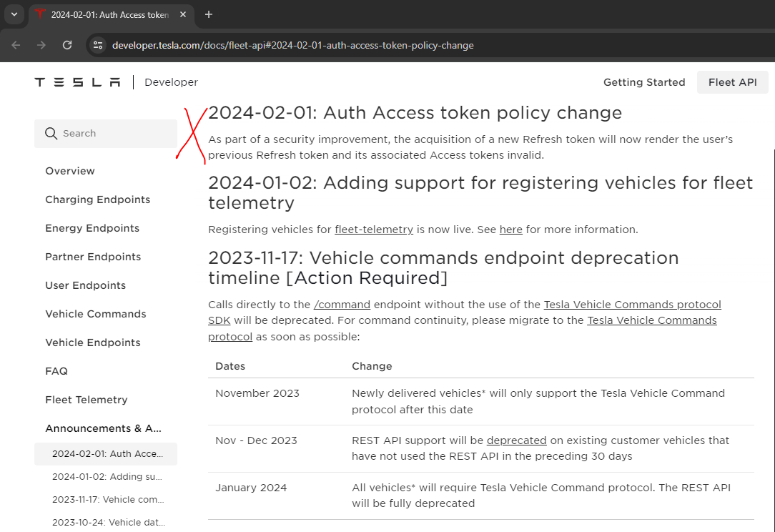Click the Developer header link
Image resolution: width=775 pixels, height=532 pixels.
point(171,82)
